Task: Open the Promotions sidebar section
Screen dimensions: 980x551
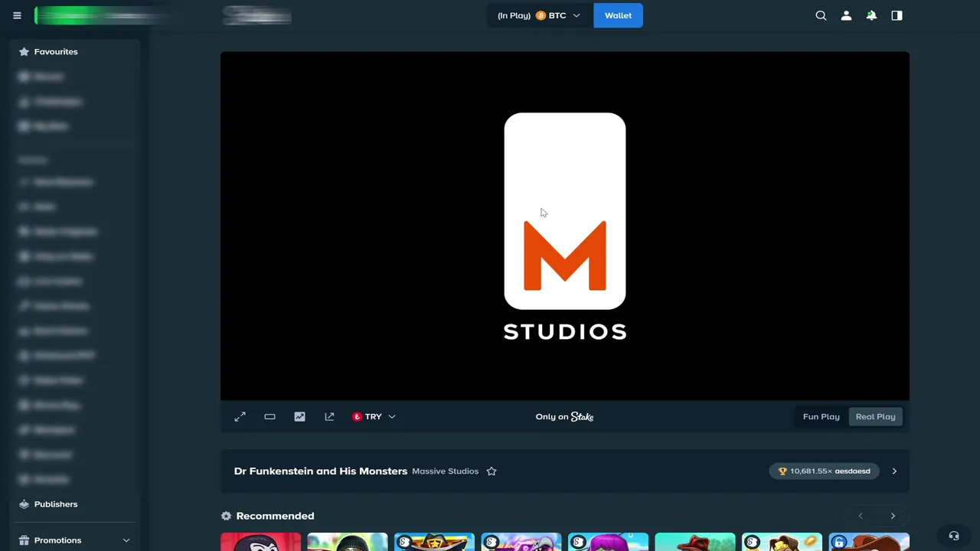Action: point(75,540)
